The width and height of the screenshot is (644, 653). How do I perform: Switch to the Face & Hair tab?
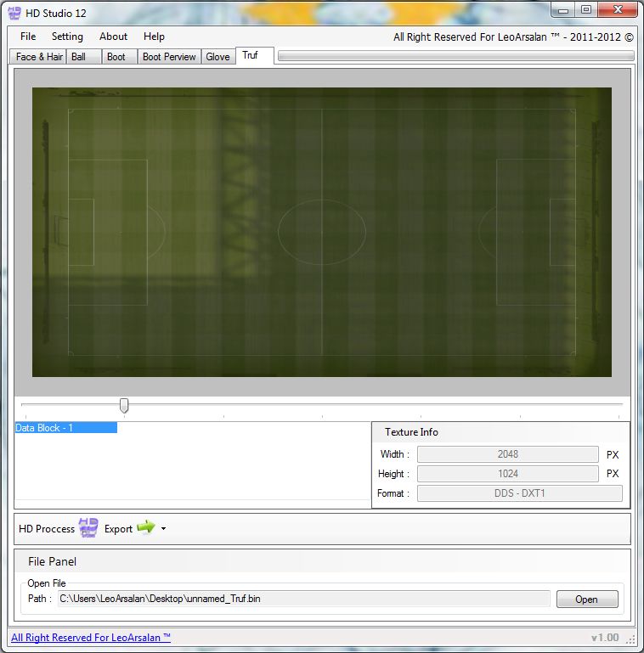pyautogui.click(x=38, y=57)
